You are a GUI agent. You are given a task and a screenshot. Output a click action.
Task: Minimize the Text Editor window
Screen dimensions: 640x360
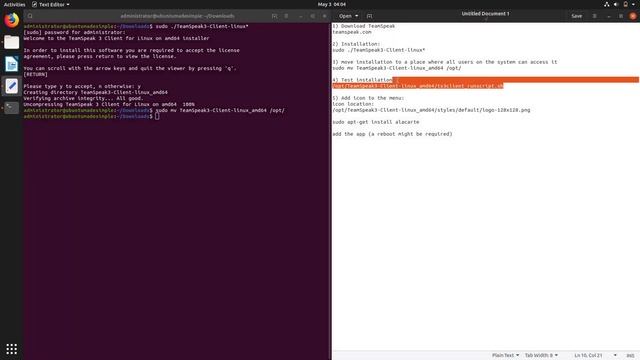609,16
